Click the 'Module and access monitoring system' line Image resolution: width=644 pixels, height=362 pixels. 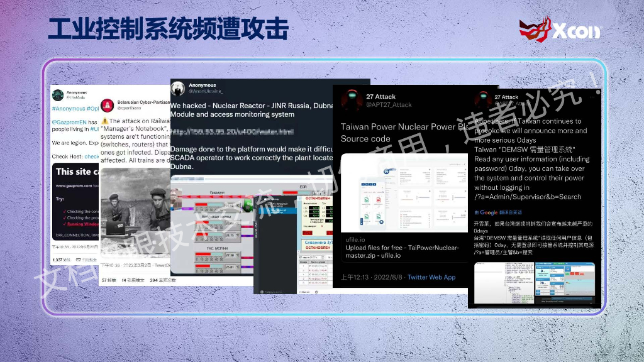click(x=233, y=114)
